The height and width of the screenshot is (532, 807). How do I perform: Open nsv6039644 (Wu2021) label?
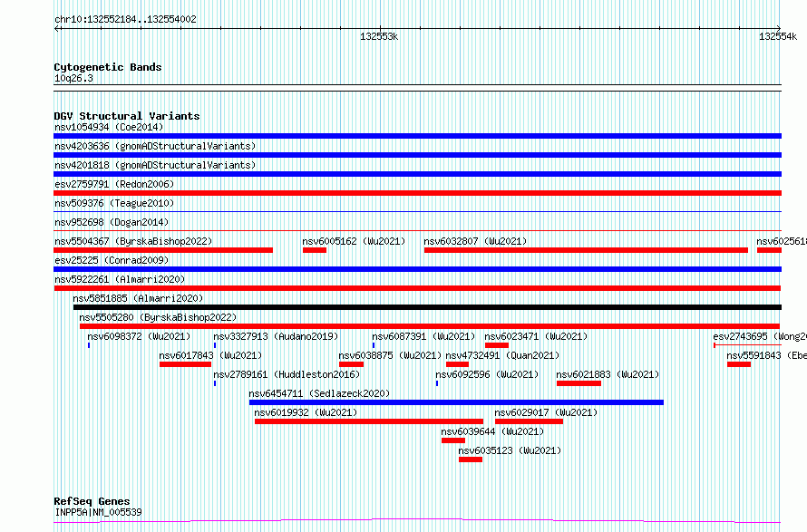point(492,431)
